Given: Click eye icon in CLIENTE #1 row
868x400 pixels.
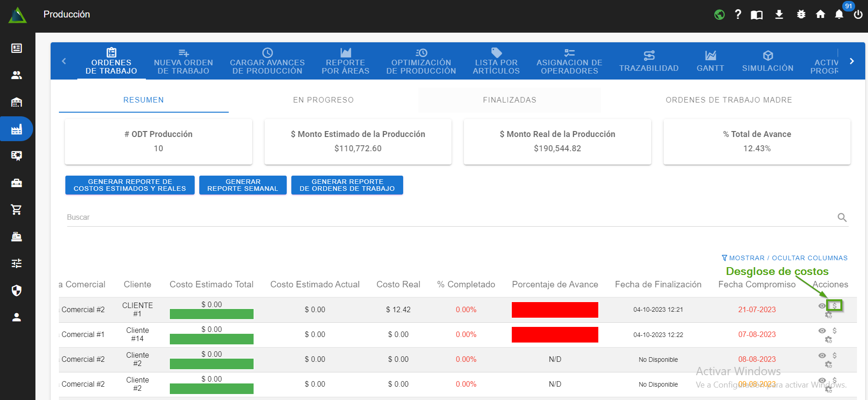Looking at the screenshot, I should pyautogui.click(x=822, y=306).
